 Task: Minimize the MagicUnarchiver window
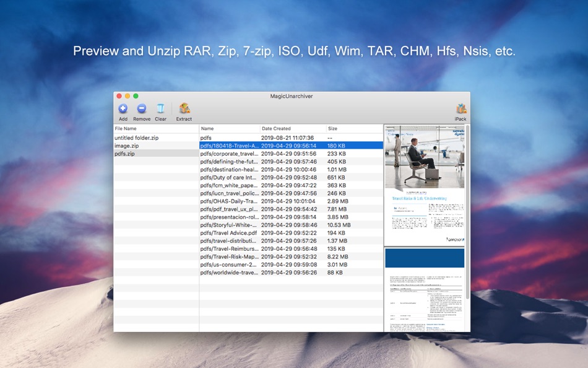coord(128,96)
